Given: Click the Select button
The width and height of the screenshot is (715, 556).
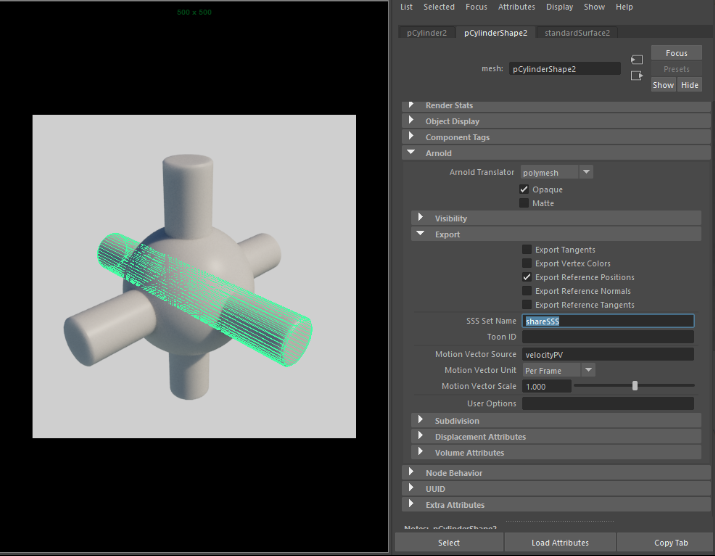Looking at the screenshot, I should pos(449,543).
